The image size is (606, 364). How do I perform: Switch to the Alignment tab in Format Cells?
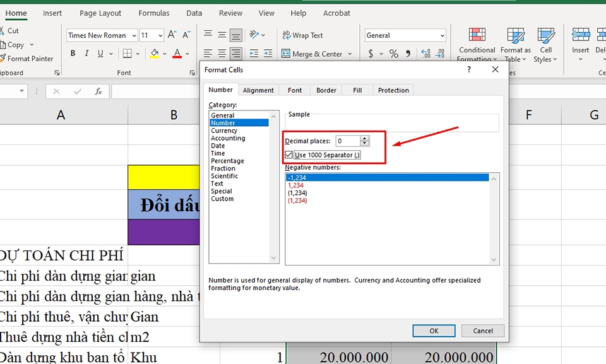point(258,90)
